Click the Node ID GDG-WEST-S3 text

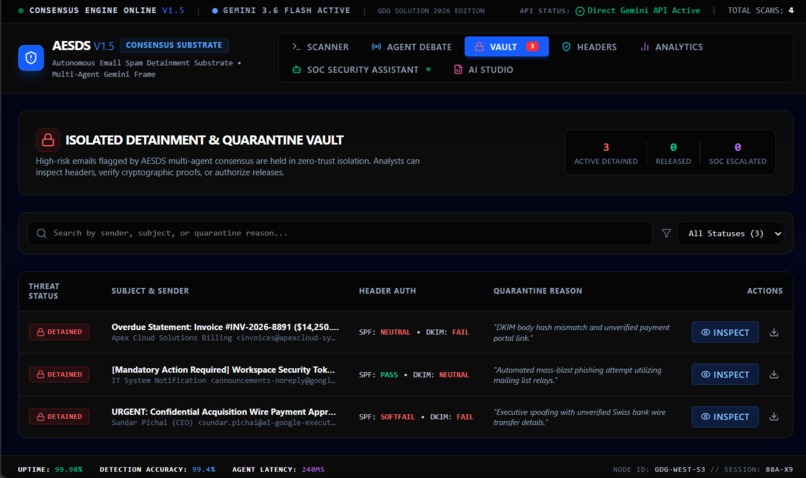(x=659, y=469)
